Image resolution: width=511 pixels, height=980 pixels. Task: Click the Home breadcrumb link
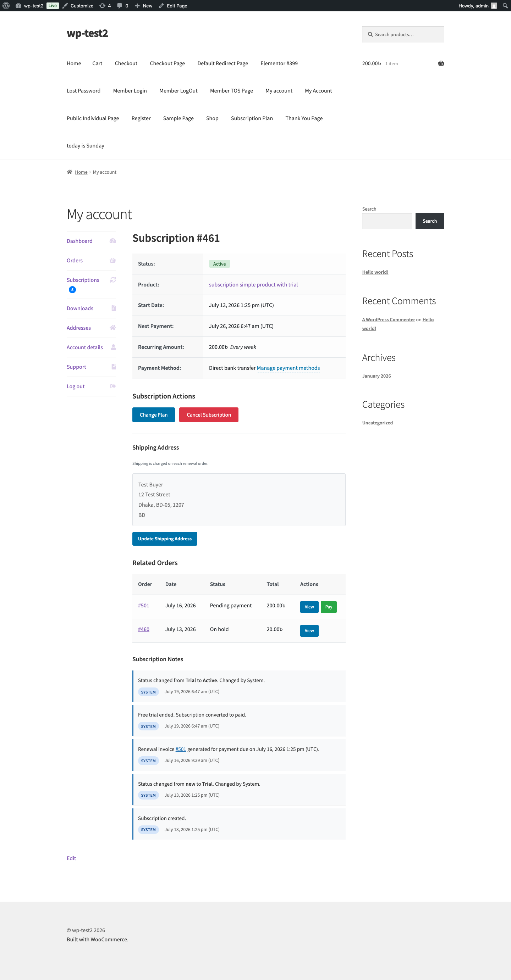point(81,172)
